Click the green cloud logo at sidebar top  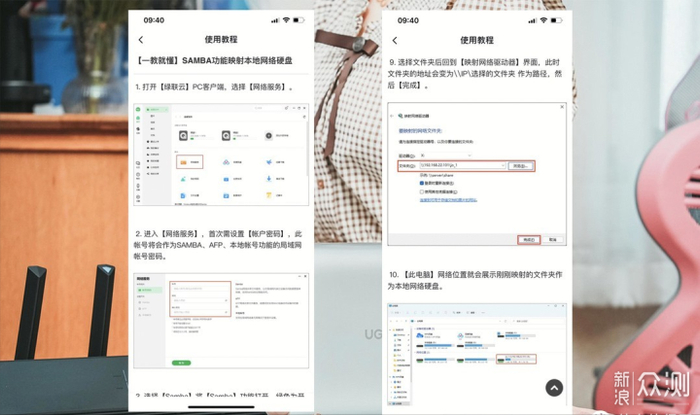click(138, 109)
